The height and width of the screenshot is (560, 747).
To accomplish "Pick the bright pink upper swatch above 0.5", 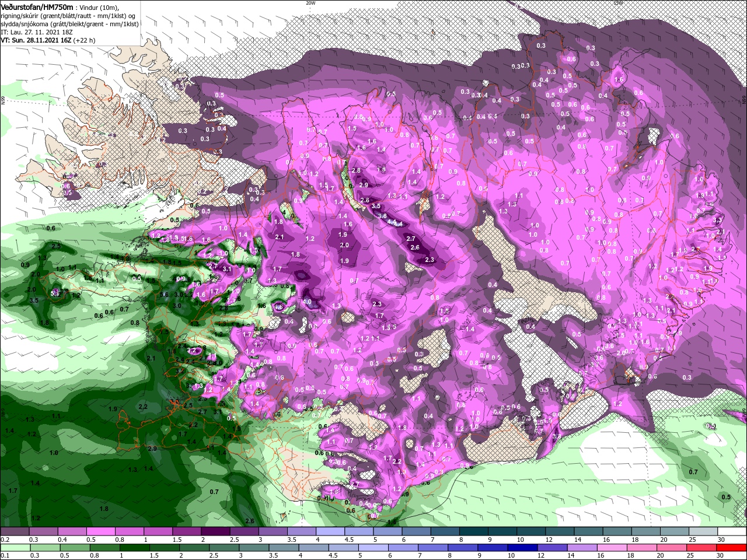I will [x=100, y=532].
